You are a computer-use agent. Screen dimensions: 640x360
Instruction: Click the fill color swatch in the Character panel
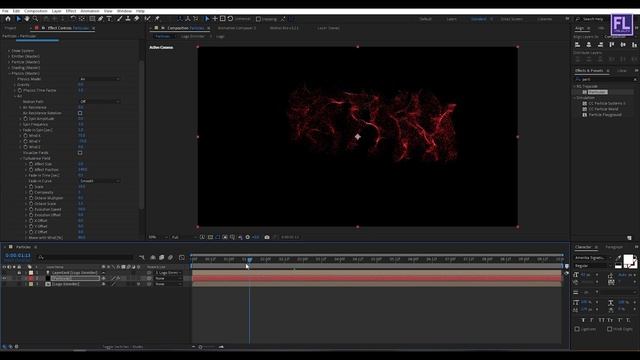628,260
